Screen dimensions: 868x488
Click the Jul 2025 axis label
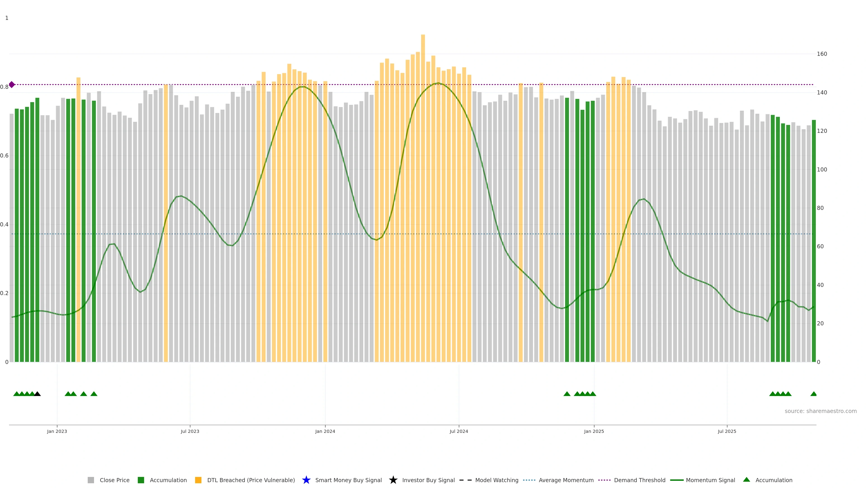pyautogui.click(x=727, y=431)
